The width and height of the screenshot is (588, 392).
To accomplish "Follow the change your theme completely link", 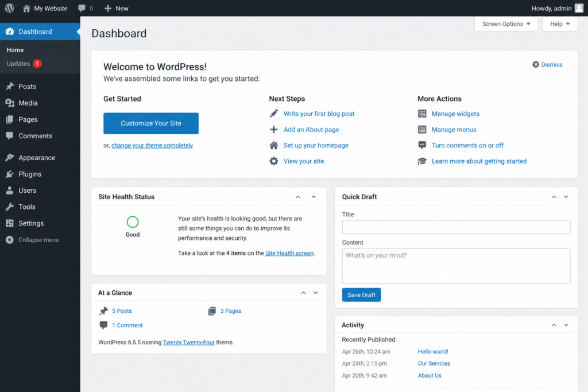I will click(152, 145).
